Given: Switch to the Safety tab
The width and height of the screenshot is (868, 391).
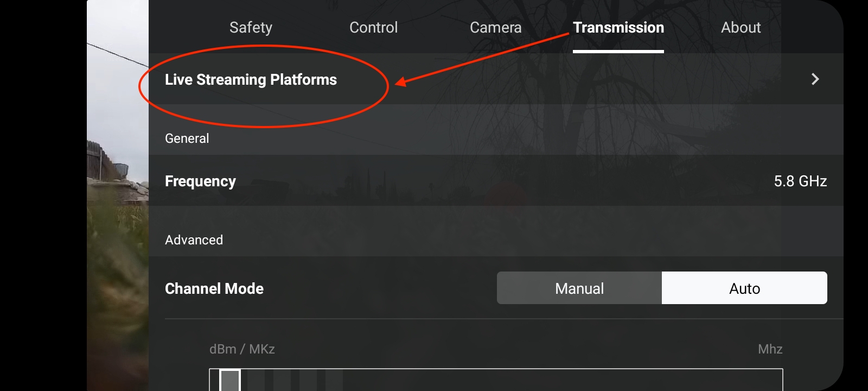Looking at the screenshot, I should pos(251,28).
